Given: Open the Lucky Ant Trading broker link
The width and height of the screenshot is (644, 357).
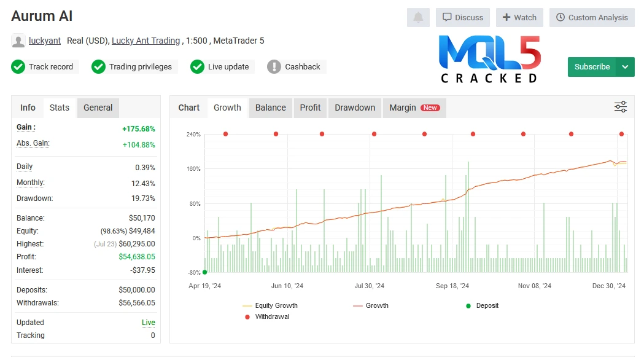Looking at the screenshot, I should [x=145, y=41].
